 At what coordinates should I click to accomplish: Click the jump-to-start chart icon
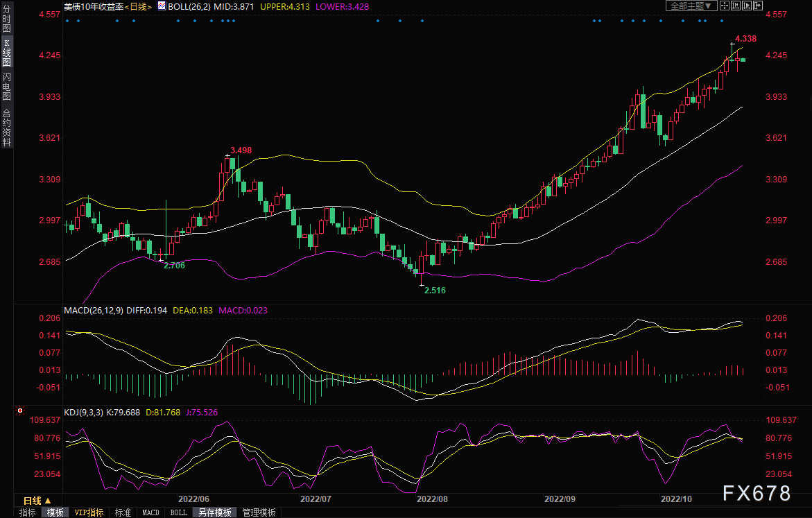pyautogui.click(x=736, y=6)
